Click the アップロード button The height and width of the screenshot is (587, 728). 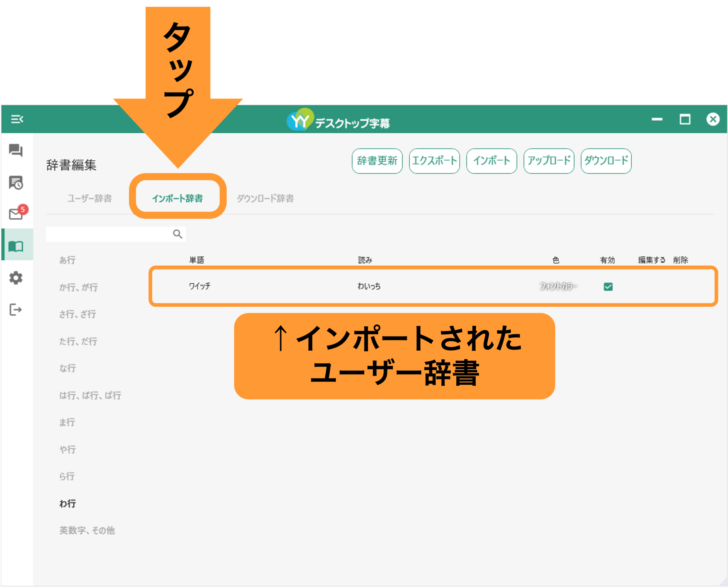coord(549,161)
